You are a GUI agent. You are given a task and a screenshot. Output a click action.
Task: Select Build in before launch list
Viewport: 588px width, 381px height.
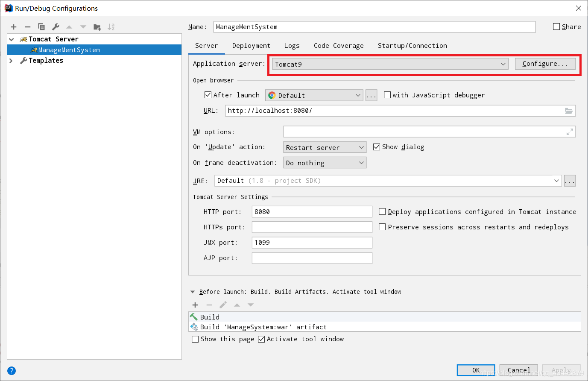(x=385, y=317)
